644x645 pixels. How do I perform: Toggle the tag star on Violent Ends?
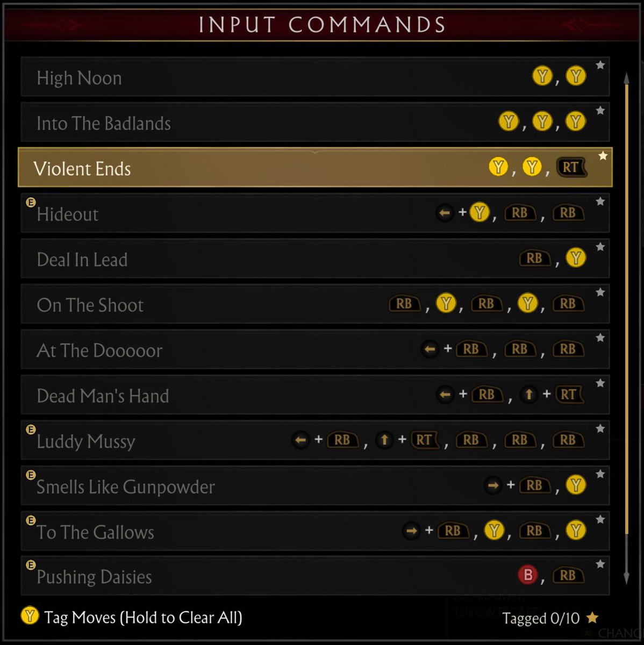(x=603, y=156)
